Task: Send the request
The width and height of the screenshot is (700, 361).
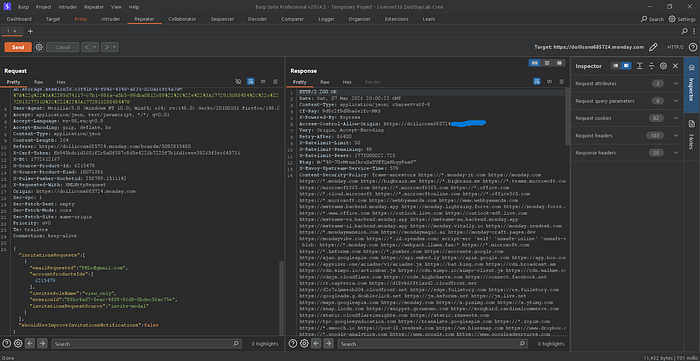Action: (18, 47)
